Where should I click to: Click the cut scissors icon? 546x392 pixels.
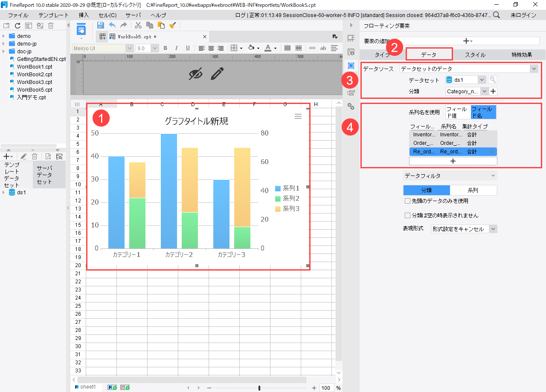[x=138, y=25]
